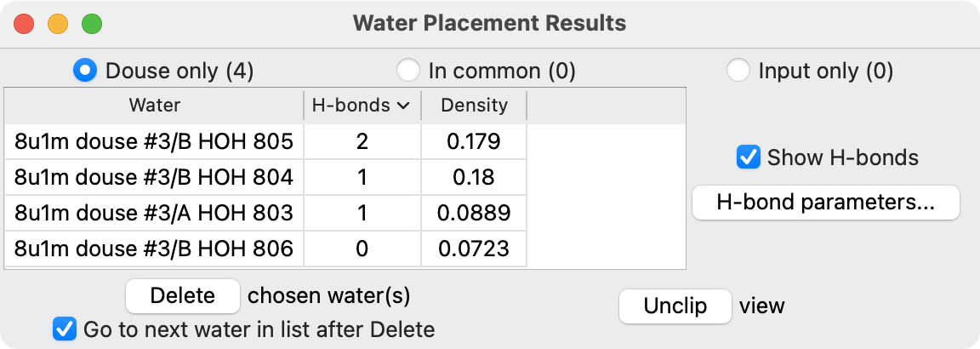Delete the chosen waters

click(182, 295)
